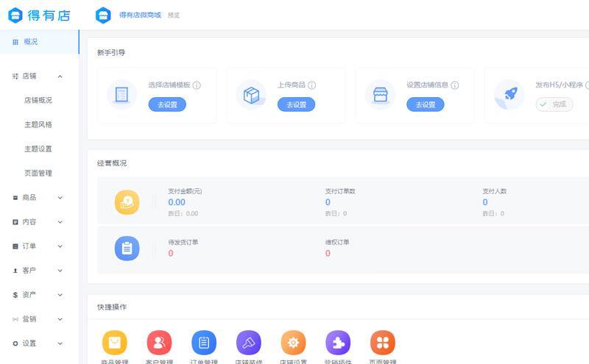Click info icon next to 上传商品
589x364 pixels.
click(x=312, y=85)
